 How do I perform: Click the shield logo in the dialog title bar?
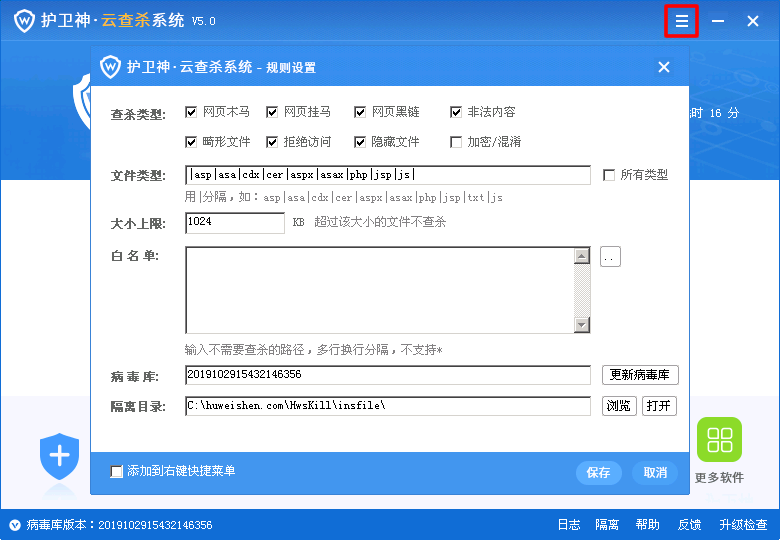[110, 67]
